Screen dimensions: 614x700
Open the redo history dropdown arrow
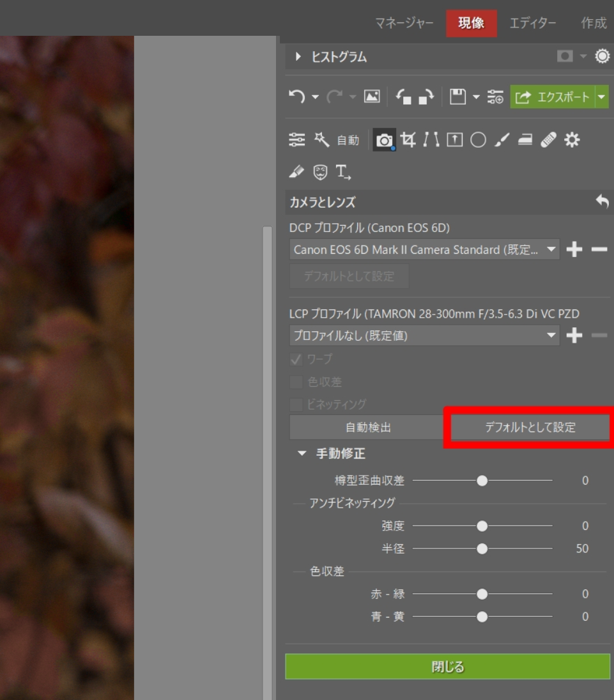tap(353, 97)
